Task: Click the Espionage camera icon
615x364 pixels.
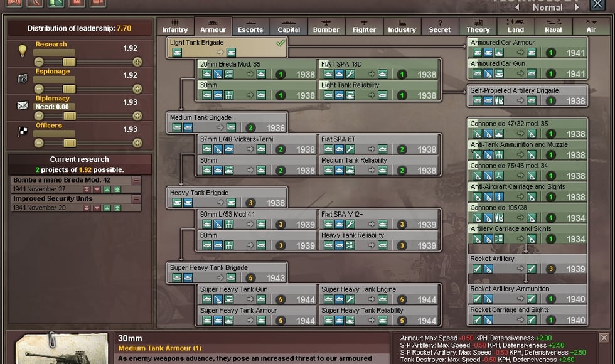Action: [23, 78]
